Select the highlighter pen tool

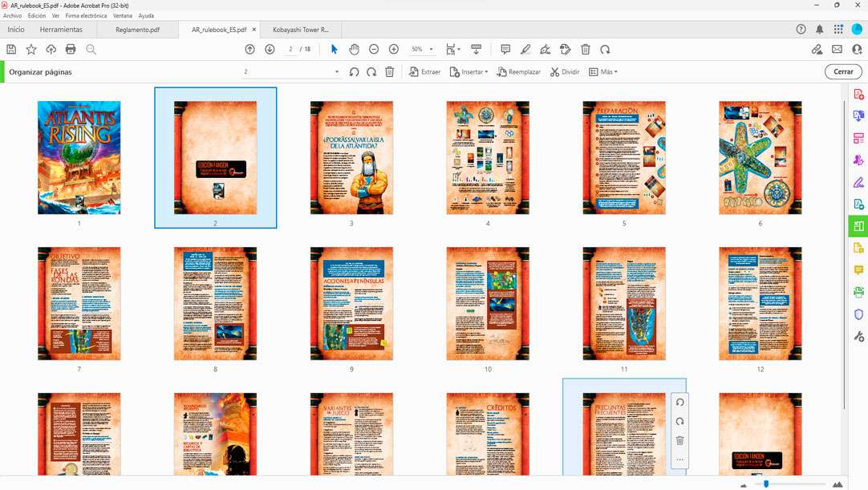[525, 49]
